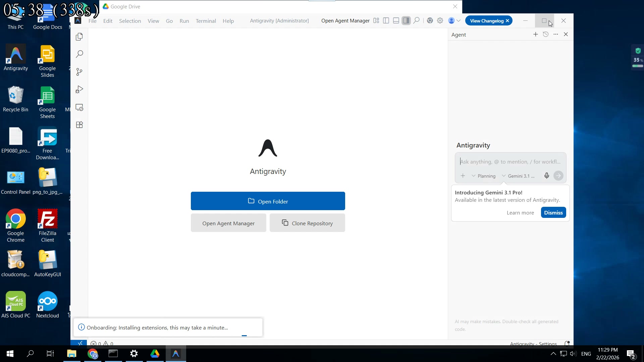Click the Open Folder button
The image size is (644, 362).
tap(268, 201)
